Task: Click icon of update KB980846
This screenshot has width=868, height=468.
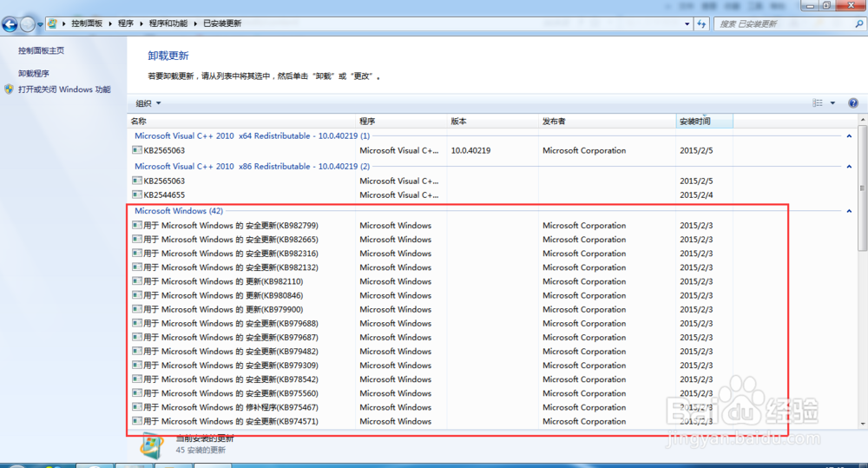Action: point(137,295)
